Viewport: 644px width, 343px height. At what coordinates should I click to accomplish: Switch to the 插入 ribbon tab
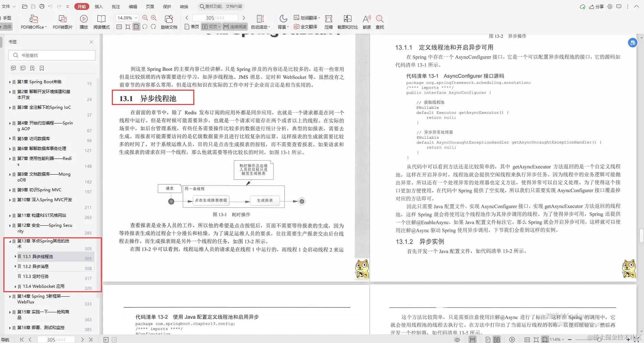(x=99, y=6)
